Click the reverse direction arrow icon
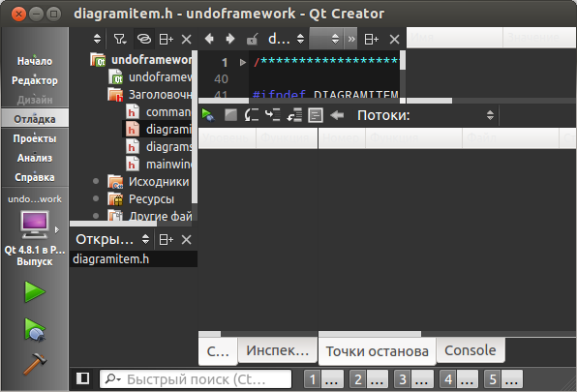The width and height of the screenshot is (577, 392). coord(337,115)
